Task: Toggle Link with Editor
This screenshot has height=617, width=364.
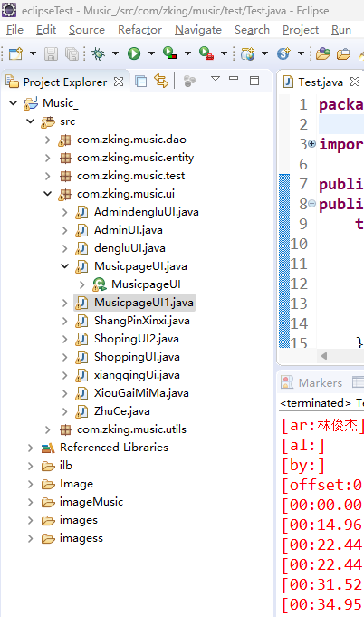Action: 161,81
